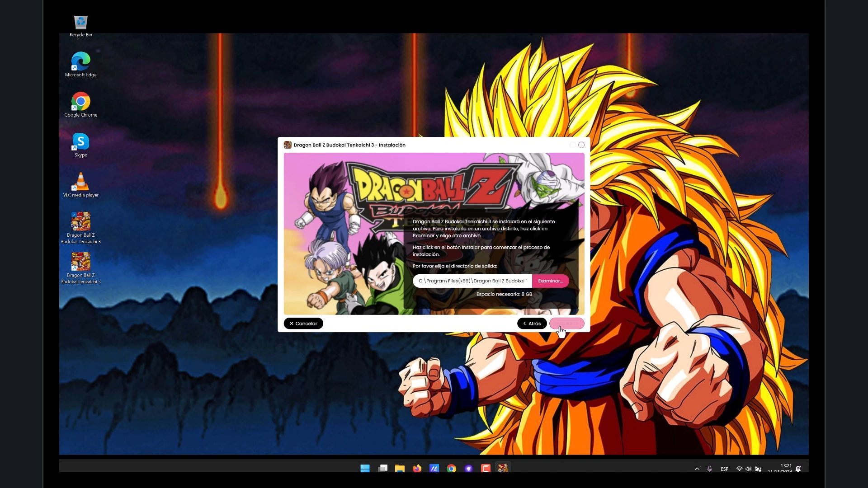The image size is (868, 488).
Task: Click the volume speaker icon in the tray
Action: pos(748,469)
